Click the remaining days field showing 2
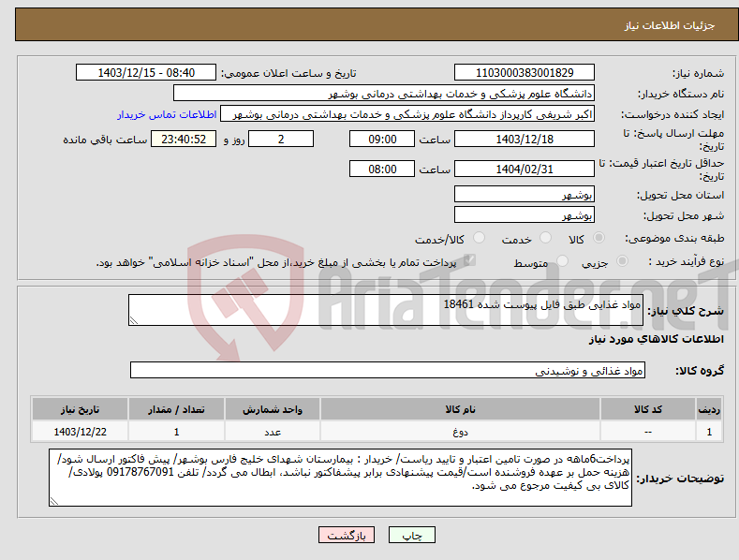 click(281, 139)
